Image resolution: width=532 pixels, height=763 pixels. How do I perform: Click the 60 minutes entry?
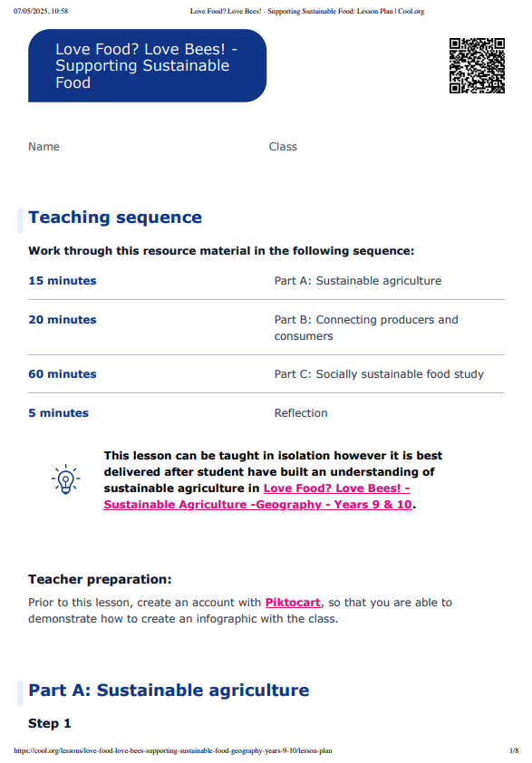[63, 374]
